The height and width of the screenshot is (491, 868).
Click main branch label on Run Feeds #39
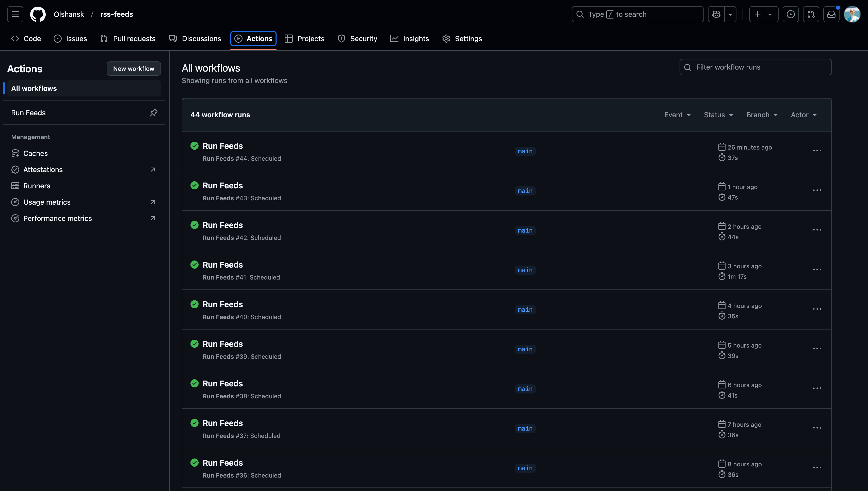525,349
